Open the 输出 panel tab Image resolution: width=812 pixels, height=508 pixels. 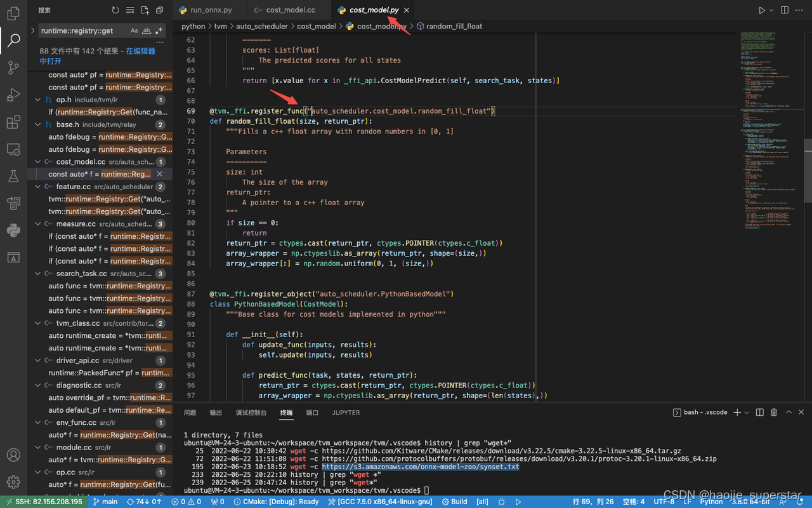(x=216, y=413)
